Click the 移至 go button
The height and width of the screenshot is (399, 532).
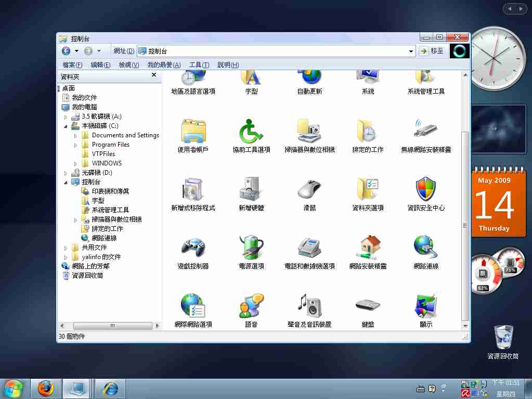tap(432, 51)
